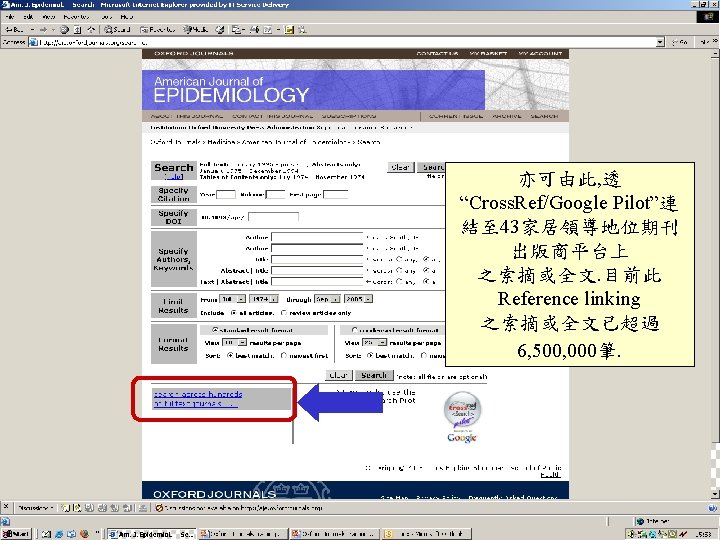Click the Edit page toolbar icon
Image resolution: width=720 pixels, height=540 pixels.
tap(269, 29)
